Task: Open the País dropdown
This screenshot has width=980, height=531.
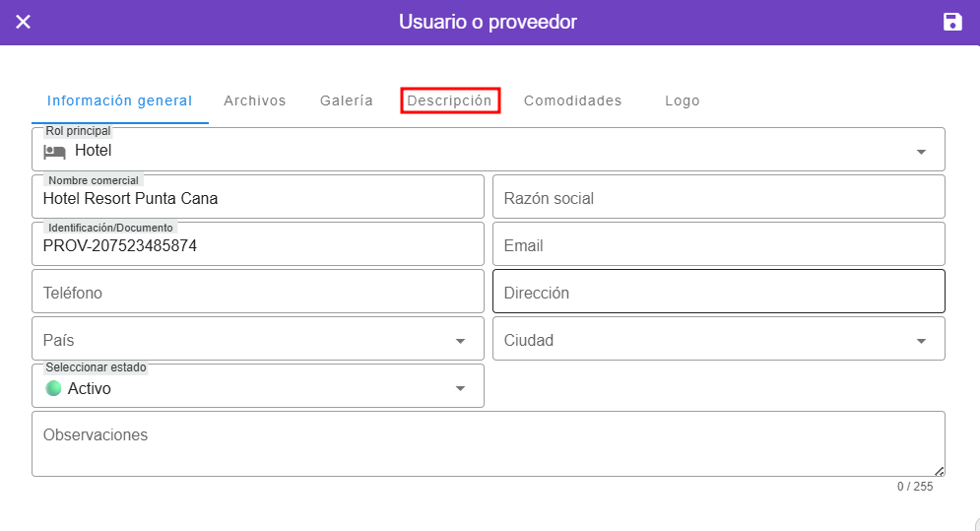Action: 460,341
